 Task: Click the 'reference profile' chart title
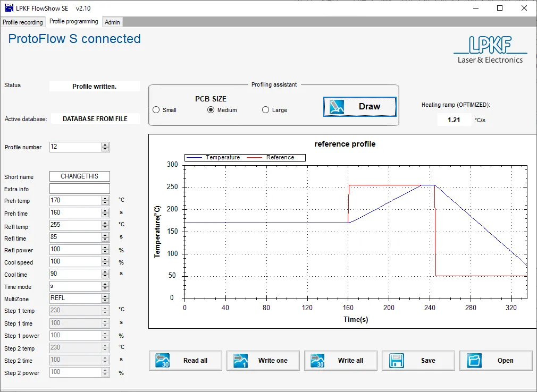pyautogui.click(x=345, y=144)
